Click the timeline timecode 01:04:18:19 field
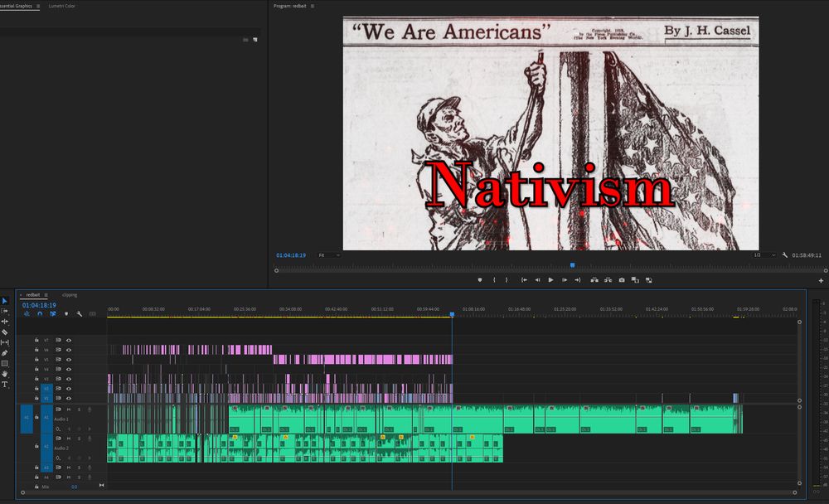The image size is (829, 504). click(x=39, y=306)
